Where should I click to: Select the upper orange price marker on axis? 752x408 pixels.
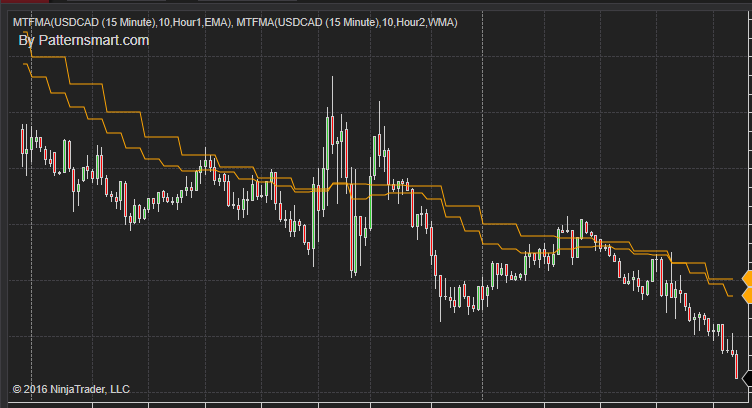click(x=747, y=278)
